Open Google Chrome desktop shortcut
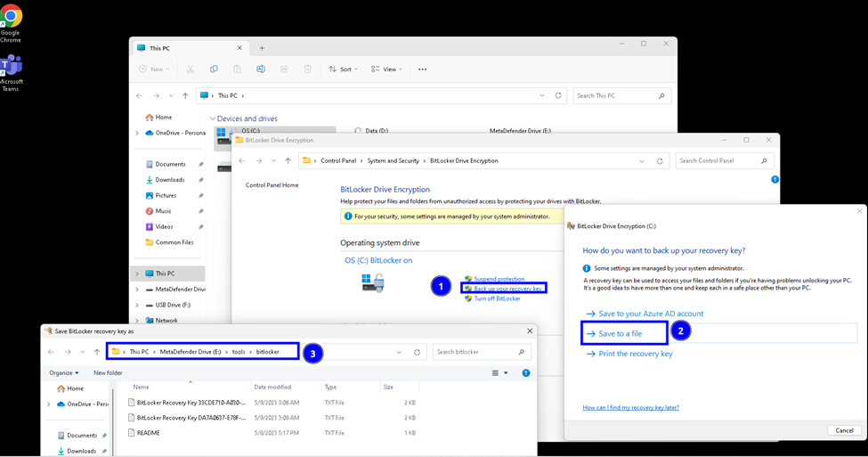 click(11, 22)
